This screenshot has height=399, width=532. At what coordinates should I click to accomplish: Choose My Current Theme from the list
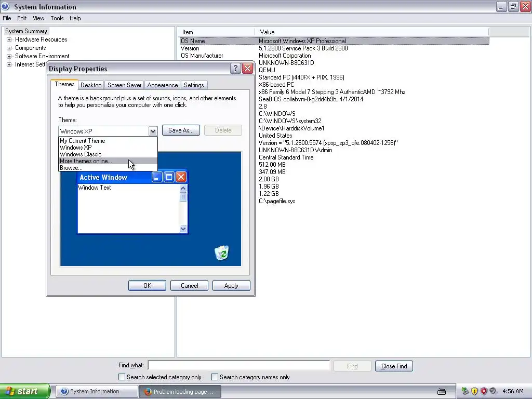coord(108,140)
